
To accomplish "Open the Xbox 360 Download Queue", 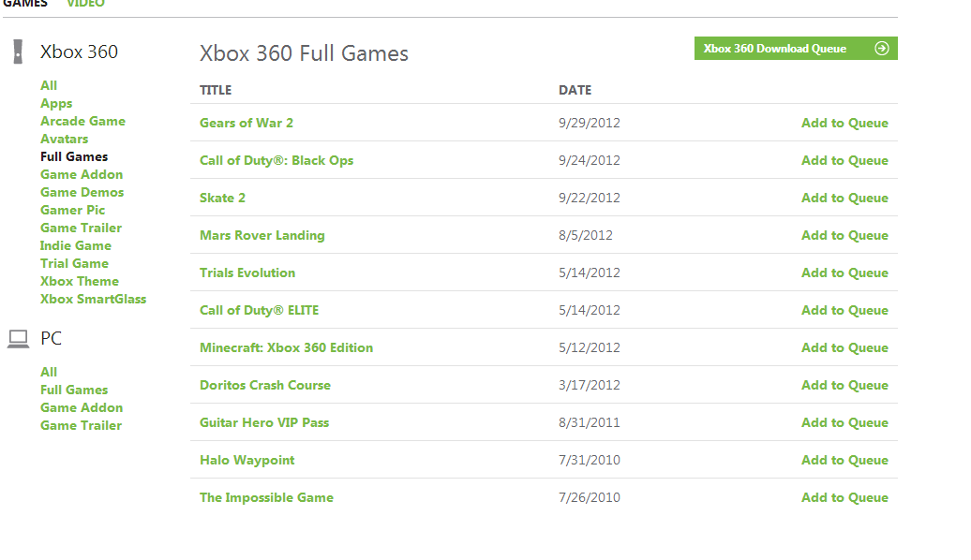I will point(775,49).
